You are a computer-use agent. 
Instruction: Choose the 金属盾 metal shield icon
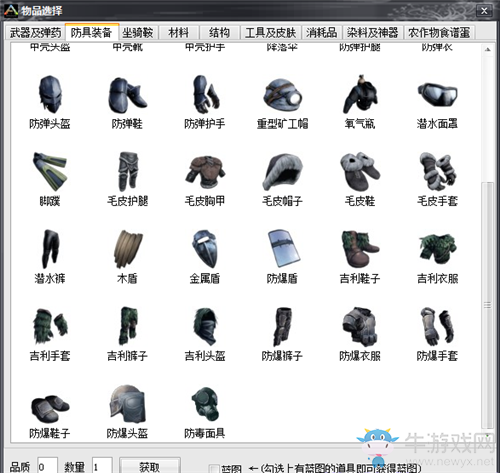pyautogui.click(x=205, y=249)
